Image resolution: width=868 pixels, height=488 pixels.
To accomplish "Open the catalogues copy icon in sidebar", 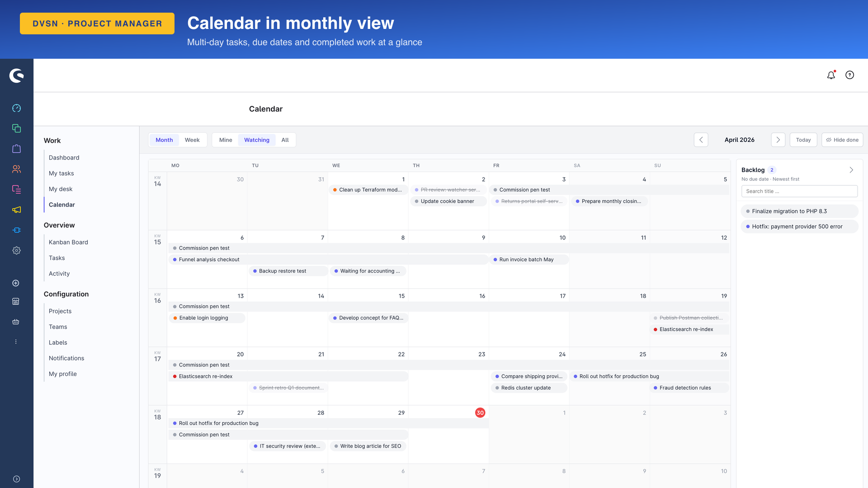I will pyautogui.click(x=17, y=128).
